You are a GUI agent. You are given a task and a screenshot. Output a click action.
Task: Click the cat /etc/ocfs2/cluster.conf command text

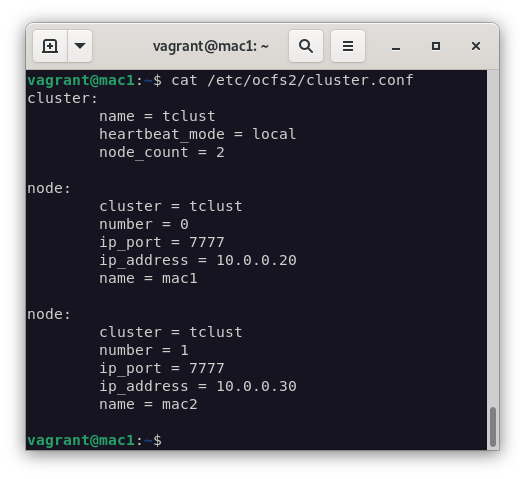(292, 80)
